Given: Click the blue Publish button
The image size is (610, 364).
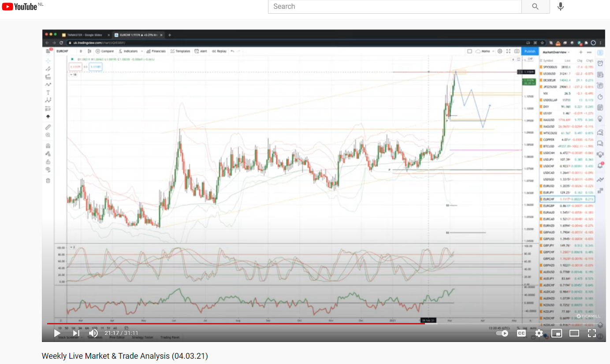Looking at the screenshot, I should [x=530, y=51].
